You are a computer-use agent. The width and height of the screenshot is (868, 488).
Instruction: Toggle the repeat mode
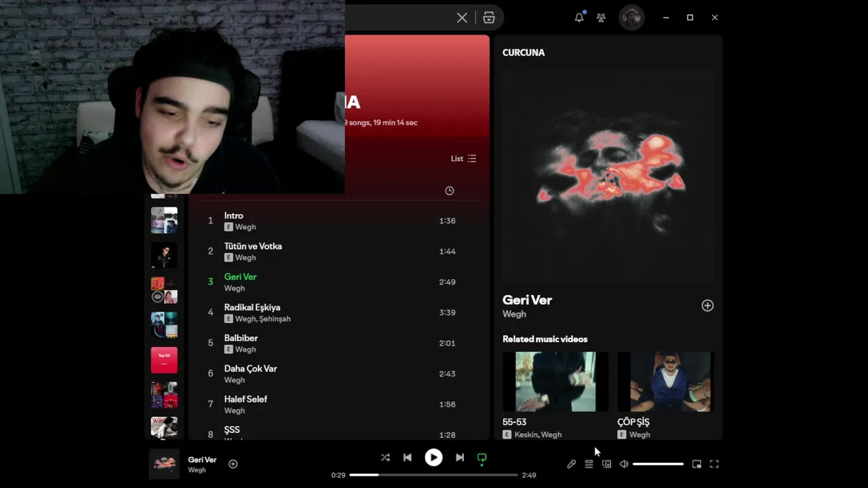[x=482, y=457]
